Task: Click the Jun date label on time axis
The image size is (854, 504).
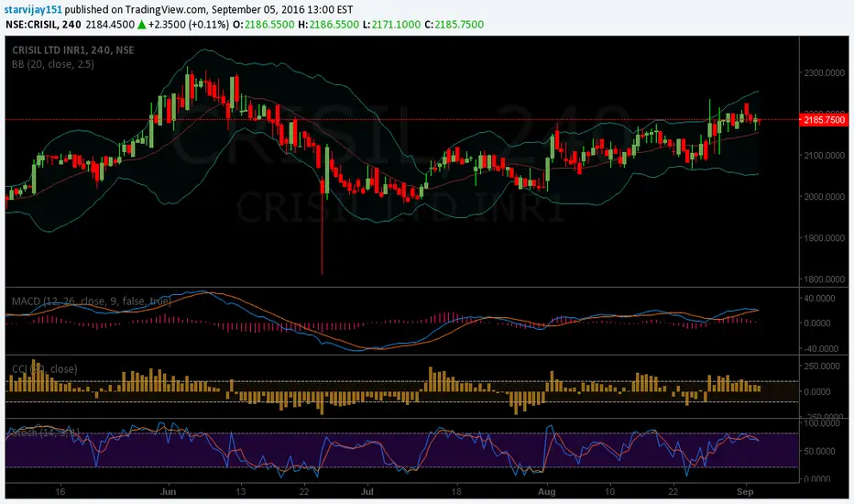Action: point(169,491)
